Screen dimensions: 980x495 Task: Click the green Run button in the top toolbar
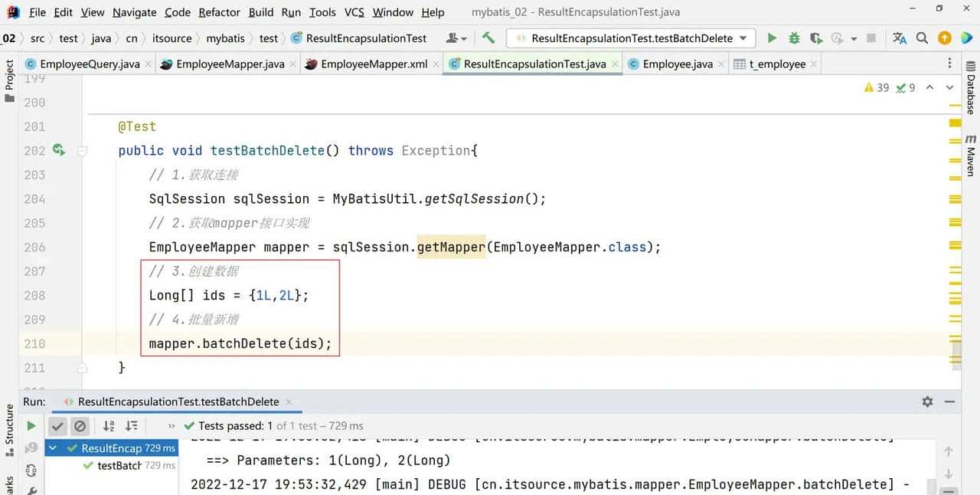coord(772,38)
